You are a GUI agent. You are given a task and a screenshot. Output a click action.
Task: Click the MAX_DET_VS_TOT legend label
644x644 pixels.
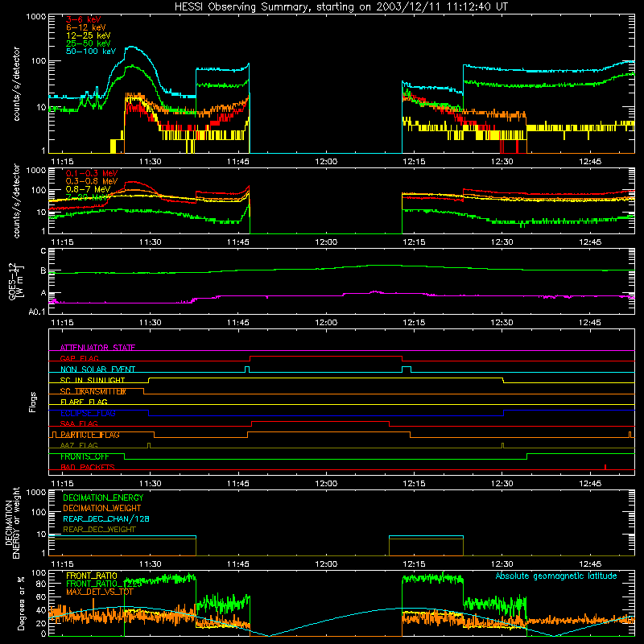[100, 592]
